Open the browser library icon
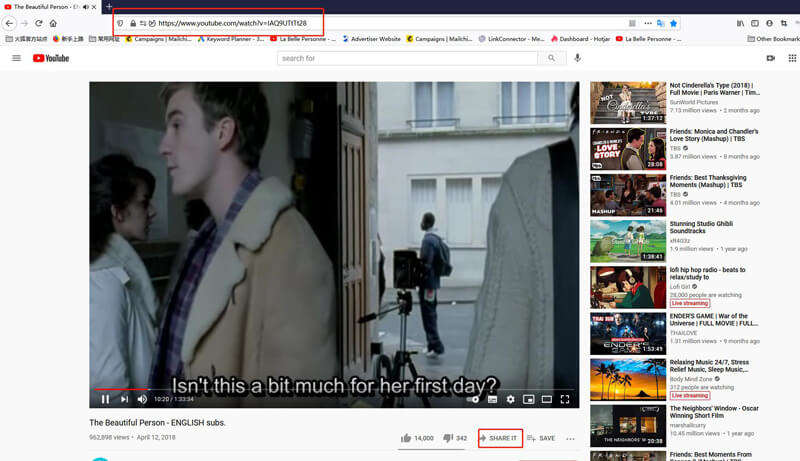This screenshot has height=461, width=800. [740, 23]
